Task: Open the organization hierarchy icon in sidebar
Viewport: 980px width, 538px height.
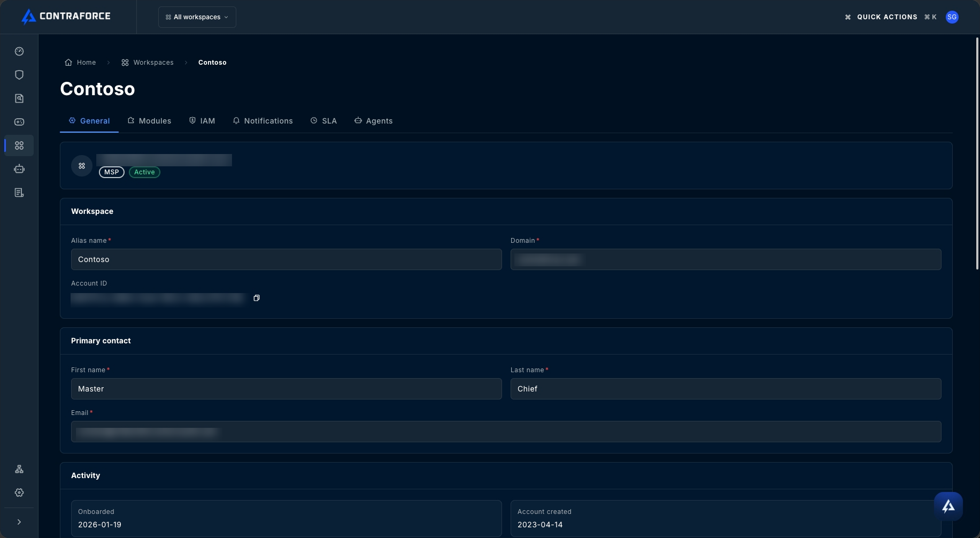Action: coord(19,469)
